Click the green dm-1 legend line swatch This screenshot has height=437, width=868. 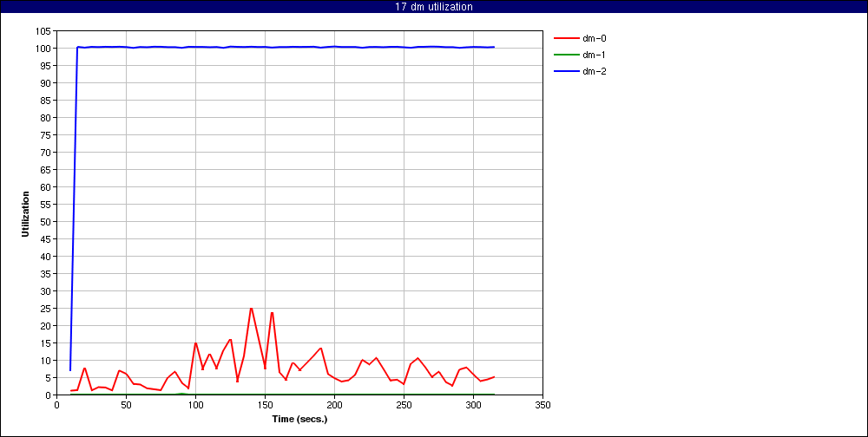[566, 55]
